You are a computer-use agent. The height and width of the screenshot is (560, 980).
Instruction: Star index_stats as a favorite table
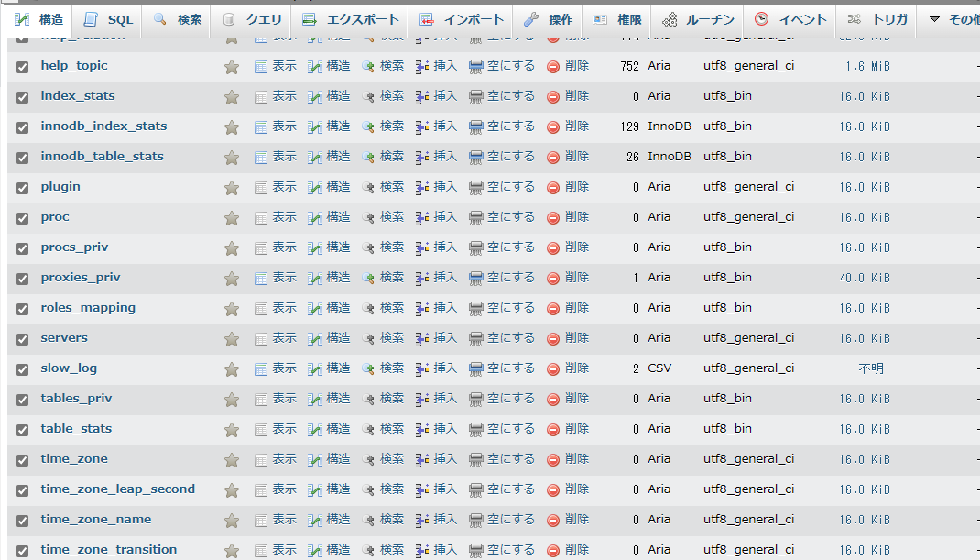point(232,95)
